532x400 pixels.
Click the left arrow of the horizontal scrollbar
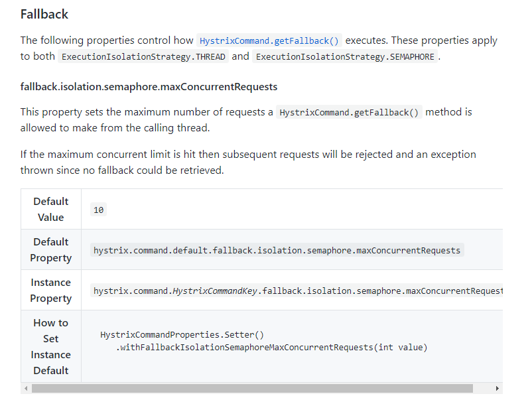26,388
